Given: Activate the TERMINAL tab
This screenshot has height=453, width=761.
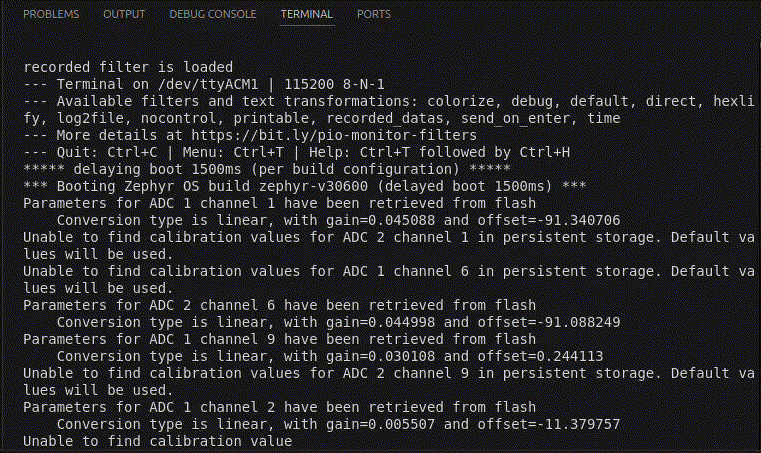Looking at the screenshot, I should point(307,14).
